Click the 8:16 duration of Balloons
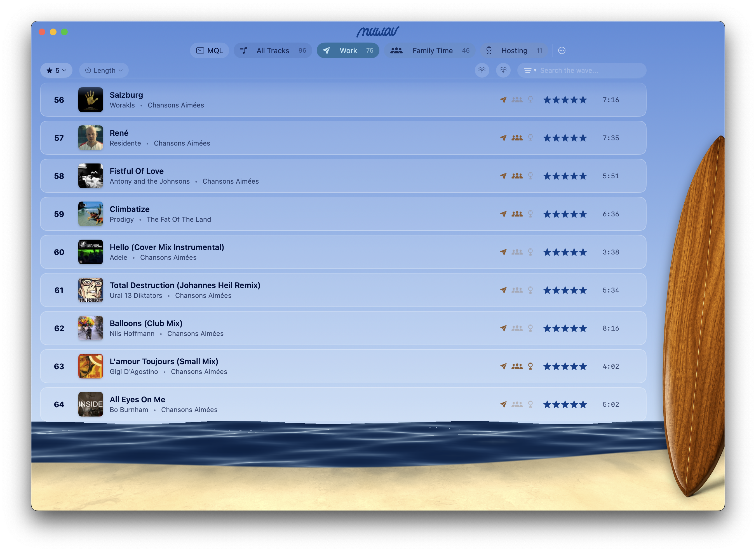This screenshot has height=552, width=756. point(611,328)
